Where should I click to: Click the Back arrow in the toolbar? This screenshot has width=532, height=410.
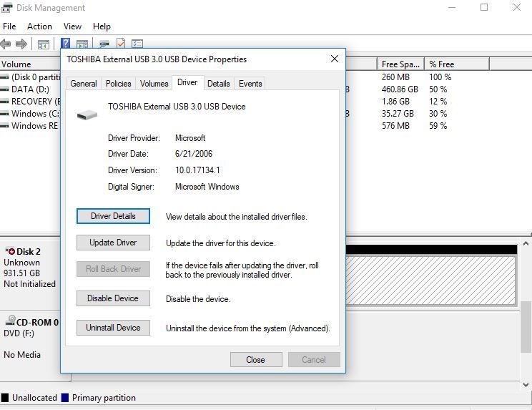click(6, 44)
